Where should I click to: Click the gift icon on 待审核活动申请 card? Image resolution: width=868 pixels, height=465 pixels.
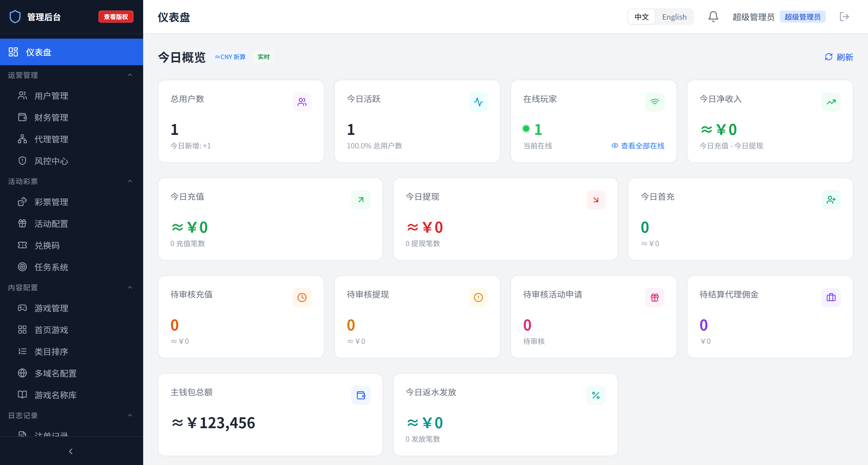654,297
